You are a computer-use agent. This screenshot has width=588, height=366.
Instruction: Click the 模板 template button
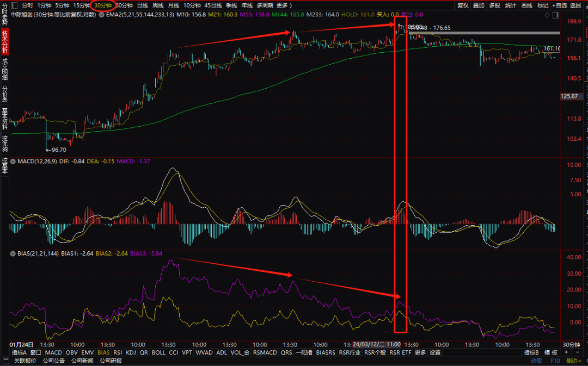551,352
